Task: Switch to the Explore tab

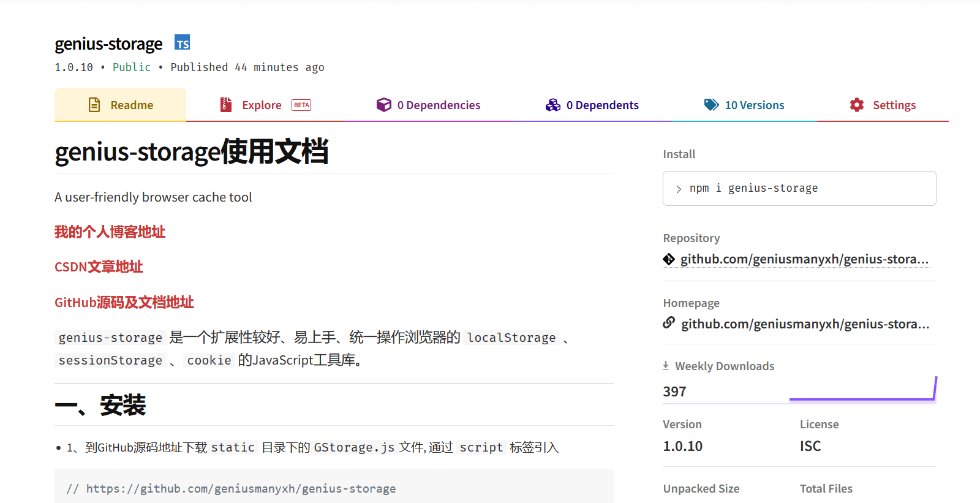Action: point(266,105)
